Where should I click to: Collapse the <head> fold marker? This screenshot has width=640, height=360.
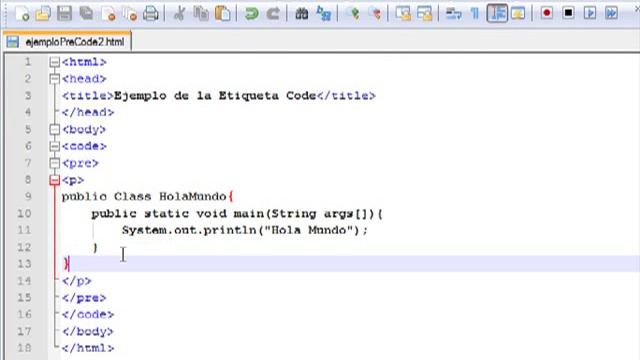click(x=54, y=79)
